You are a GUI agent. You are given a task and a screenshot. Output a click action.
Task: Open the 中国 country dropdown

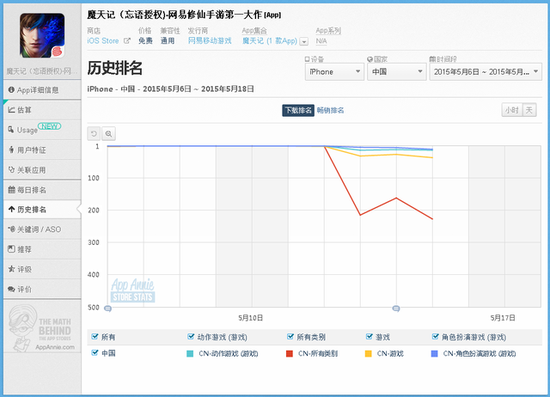pyautogui.click(x=397, y=72)
